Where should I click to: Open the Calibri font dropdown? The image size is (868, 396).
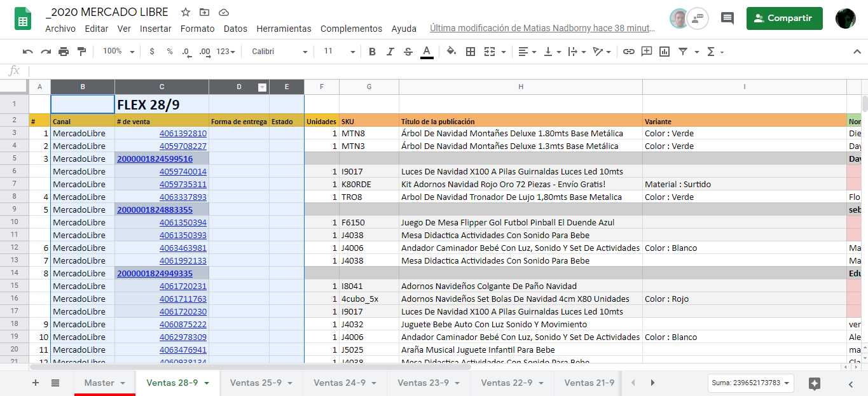point(279,52)
